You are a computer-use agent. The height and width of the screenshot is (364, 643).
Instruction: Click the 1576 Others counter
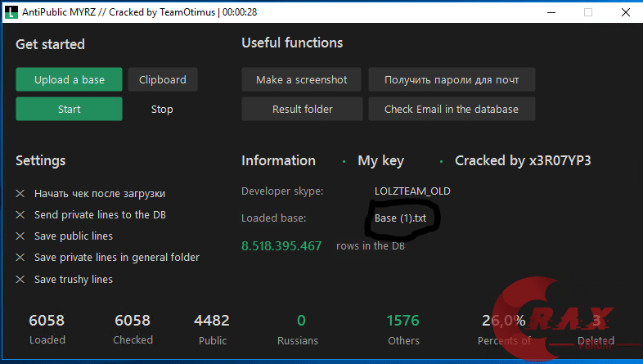(403, 321)
